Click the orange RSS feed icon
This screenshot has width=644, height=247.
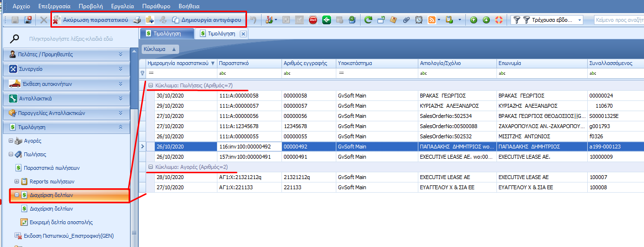pyautogui.click(x=431, y=20)
